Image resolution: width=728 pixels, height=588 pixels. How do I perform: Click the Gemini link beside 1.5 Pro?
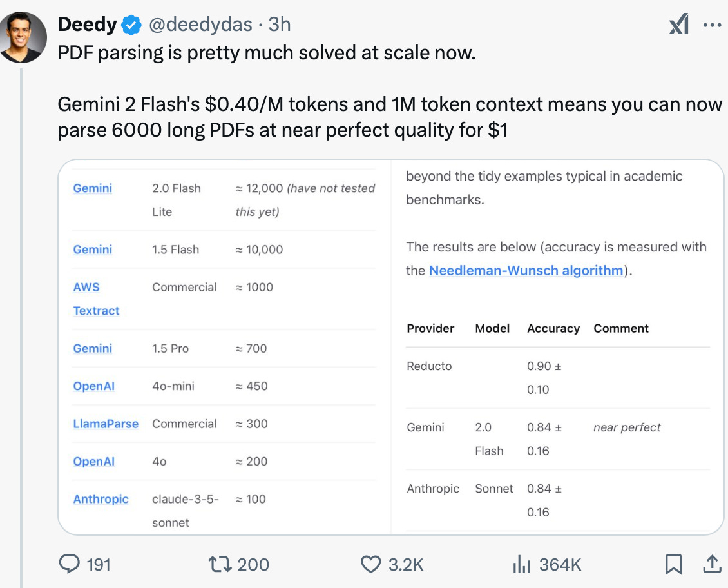pos(92,348)
